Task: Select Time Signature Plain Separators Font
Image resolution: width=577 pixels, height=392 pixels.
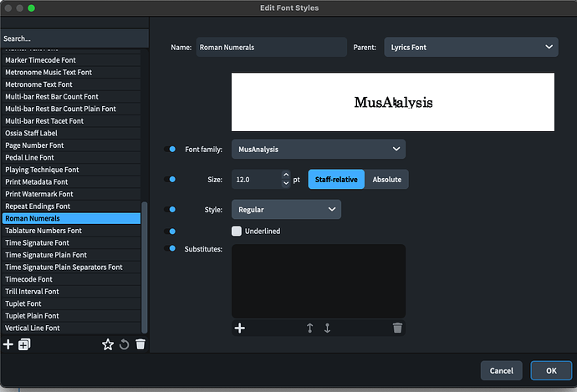Action: point(71,267)
